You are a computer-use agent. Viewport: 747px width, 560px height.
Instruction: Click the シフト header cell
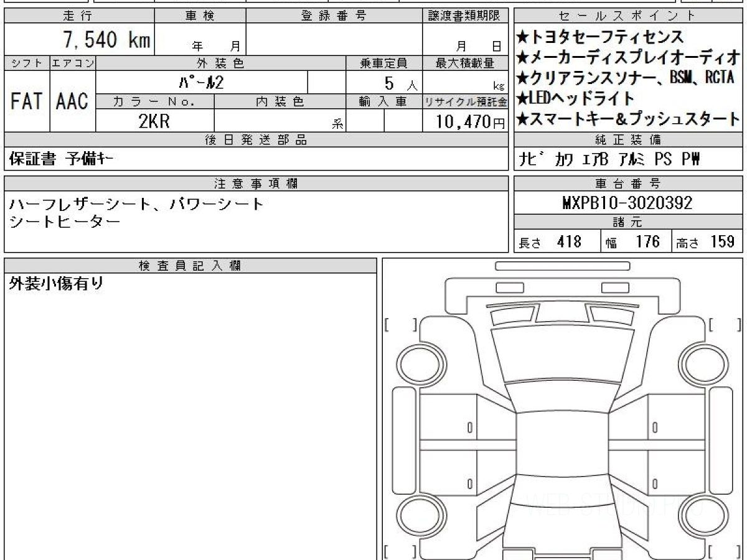27,63
